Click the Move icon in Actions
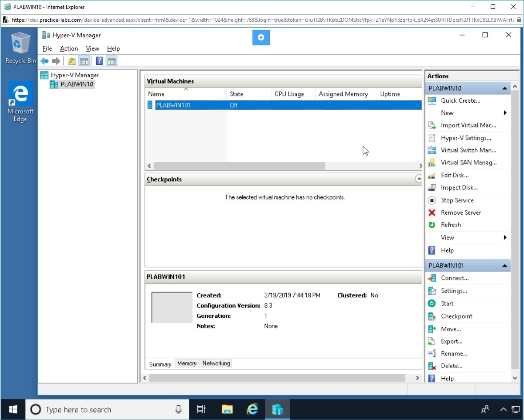This screenshot has width=524, height=420. [x=432, y=329]
